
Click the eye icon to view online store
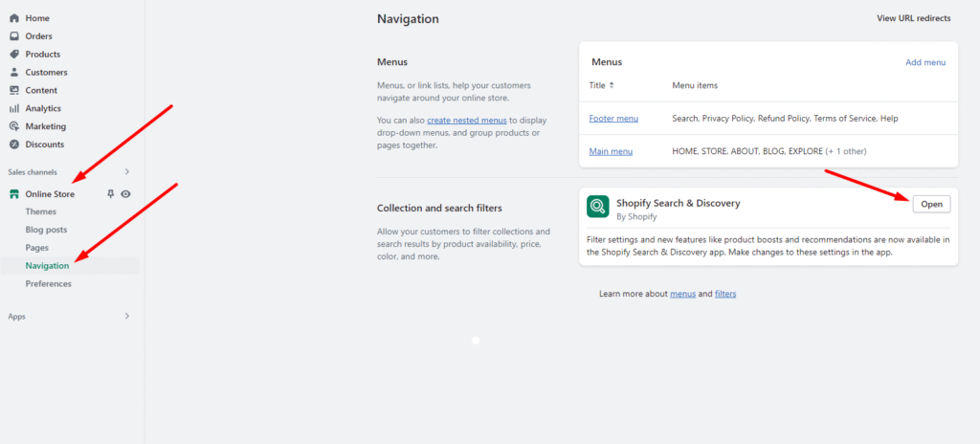125,194
